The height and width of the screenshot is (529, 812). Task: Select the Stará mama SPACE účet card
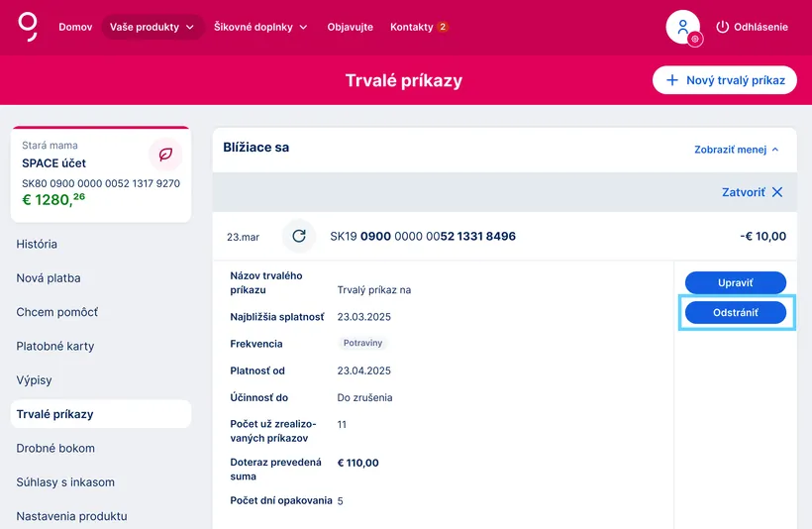point(101,174)
